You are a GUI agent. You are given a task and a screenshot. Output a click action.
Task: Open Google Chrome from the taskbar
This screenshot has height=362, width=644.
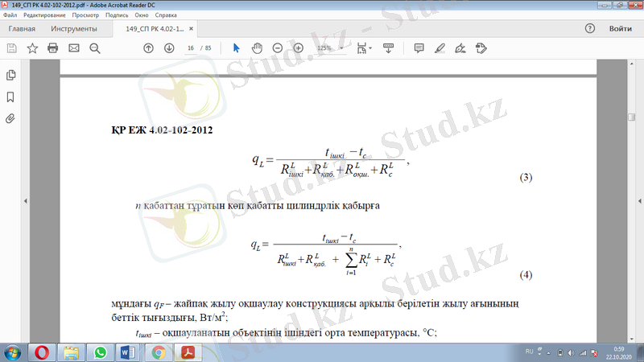click(x=158, y=352)
